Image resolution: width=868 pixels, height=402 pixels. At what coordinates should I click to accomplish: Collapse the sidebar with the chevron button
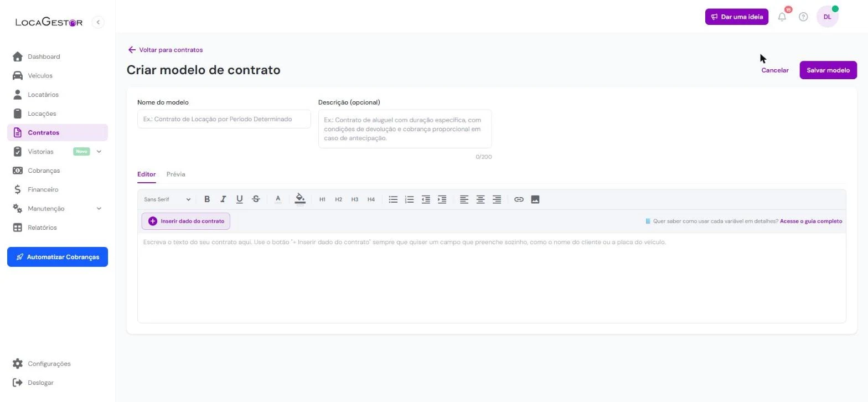(x=98, y=22)
